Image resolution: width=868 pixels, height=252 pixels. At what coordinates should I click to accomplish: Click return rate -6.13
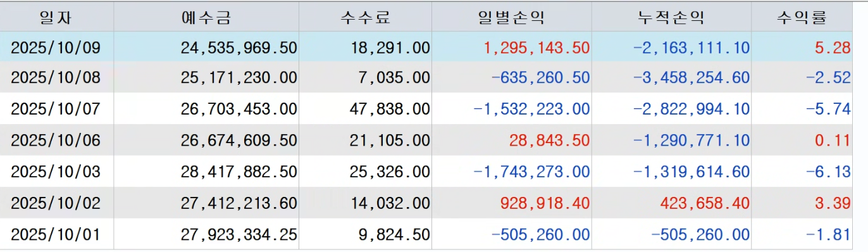click(828, 172)
